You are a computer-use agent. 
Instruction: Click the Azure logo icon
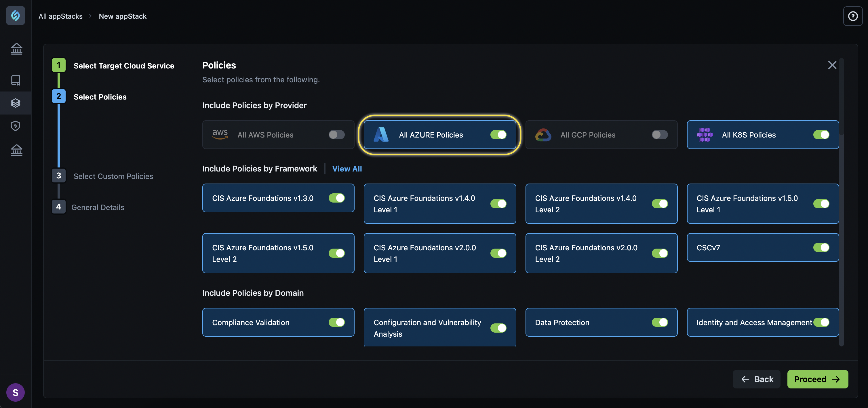(381, 134)
